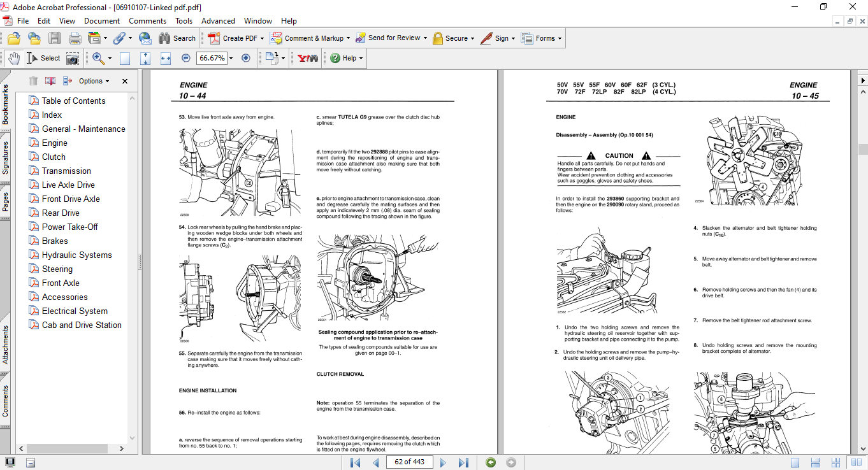Switch to Single Page layout
The width and height of the screenshot is (868, 470).
click(795, 462)
